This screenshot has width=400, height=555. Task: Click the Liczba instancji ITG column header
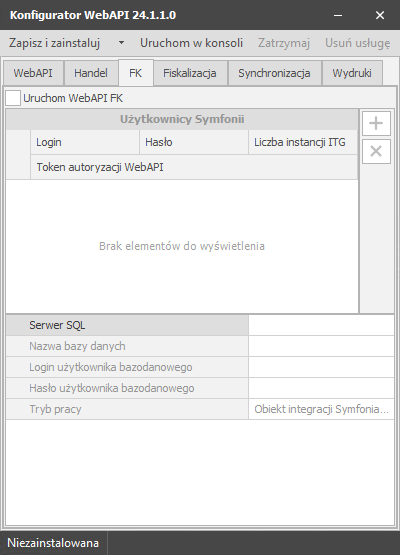click(303, 142)
